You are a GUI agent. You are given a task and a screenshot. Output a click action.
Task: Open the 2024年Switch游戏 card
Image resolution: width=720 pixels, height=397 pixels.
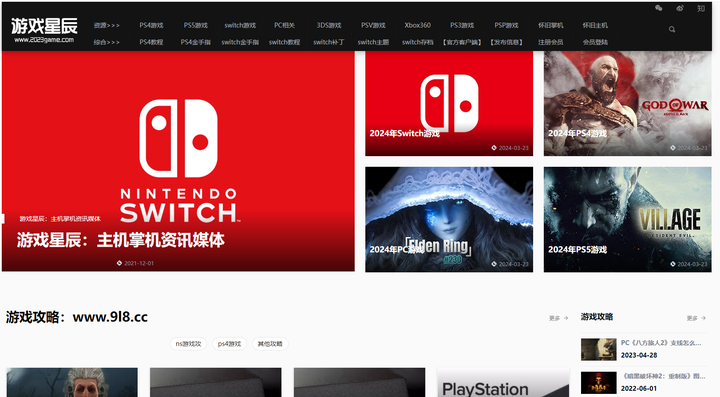click(449, 103)
